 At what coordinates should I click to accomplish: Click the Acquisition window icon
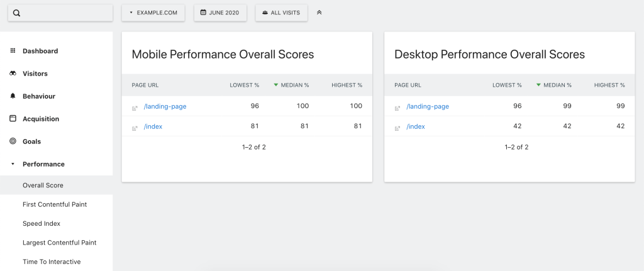[x=13, y=118]
